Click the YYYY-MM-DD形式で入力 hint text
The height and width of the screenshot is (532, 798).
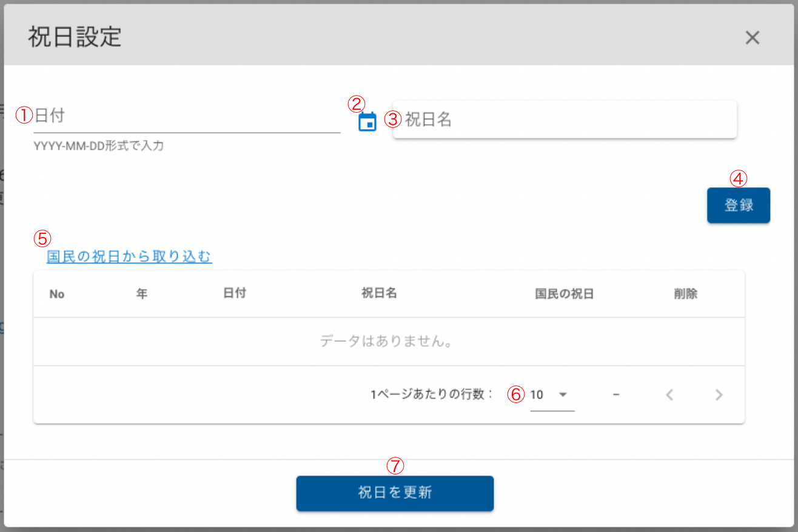(99, 146)
